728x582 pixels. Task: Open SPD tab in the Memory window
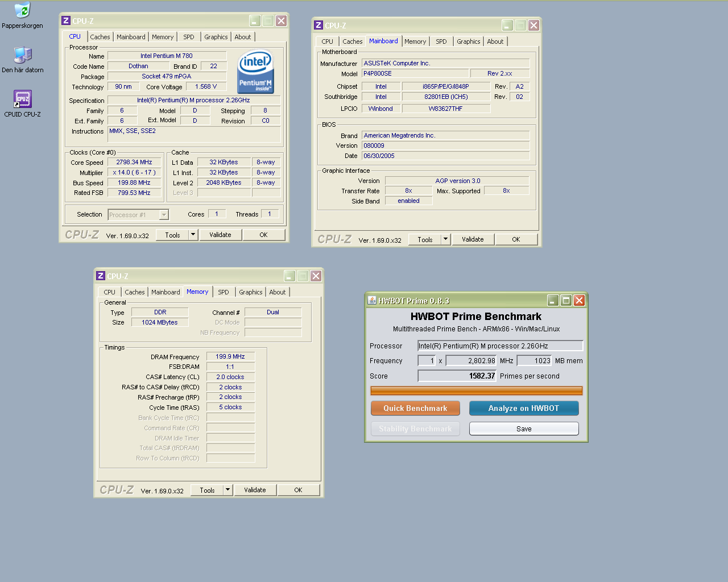point(224,292)
